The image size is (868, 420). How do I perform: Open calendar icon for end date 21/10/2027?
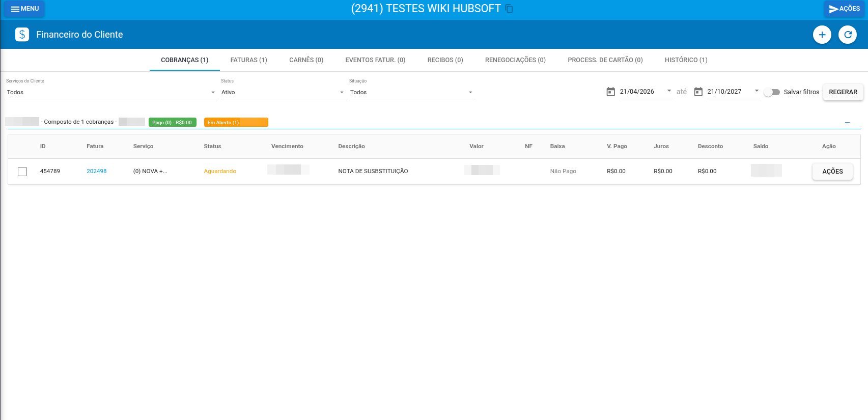(698, 92)
